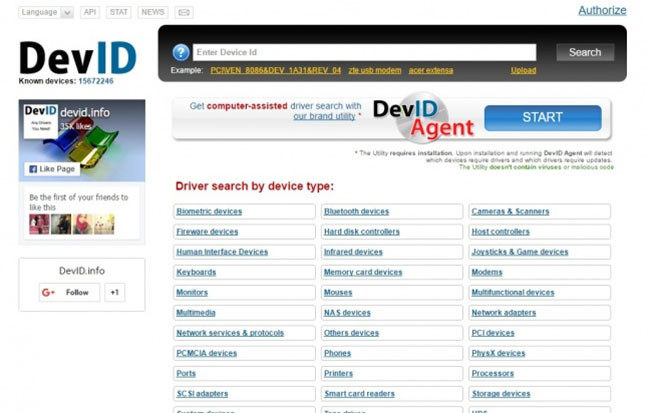Screen dimensions: 650x413
Task: Click the Search button
Action: [x=585, y=52]
